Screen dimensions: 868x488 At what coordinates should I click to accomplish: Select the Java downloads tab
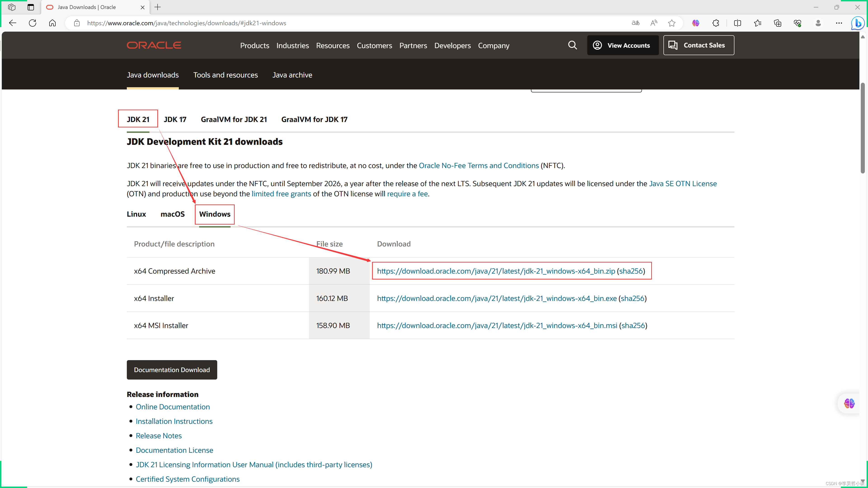coord(153,75)
